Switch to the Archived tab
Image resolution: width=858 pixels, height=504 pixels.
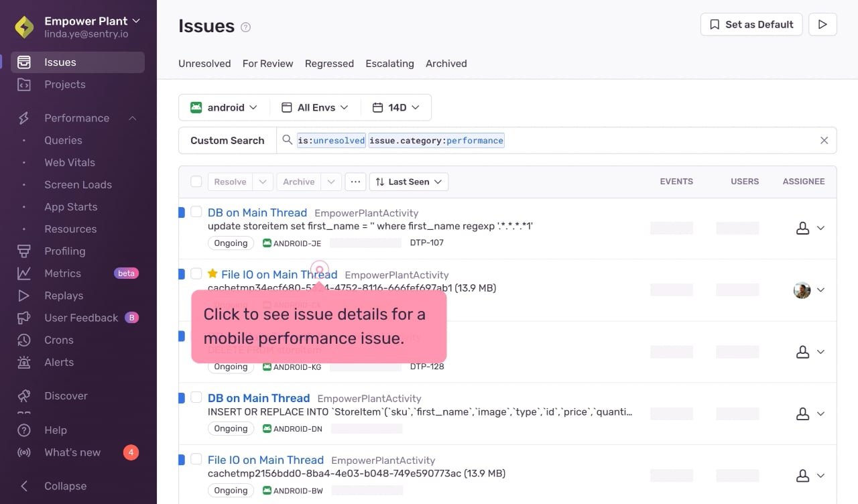point(446,64)
